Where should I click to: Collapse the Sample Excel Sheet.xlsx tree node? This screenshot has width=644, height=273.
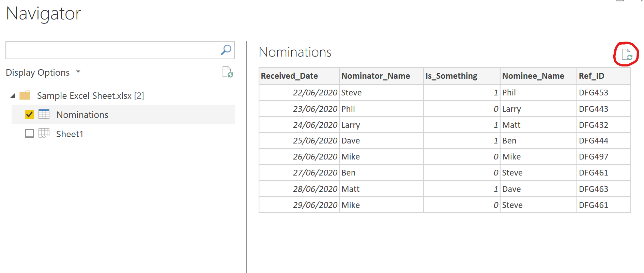point(13,96)
